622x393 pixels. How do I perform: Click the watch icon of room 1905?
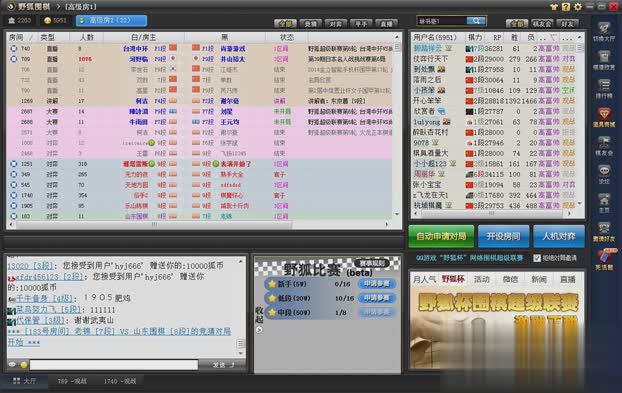[14, 206]
